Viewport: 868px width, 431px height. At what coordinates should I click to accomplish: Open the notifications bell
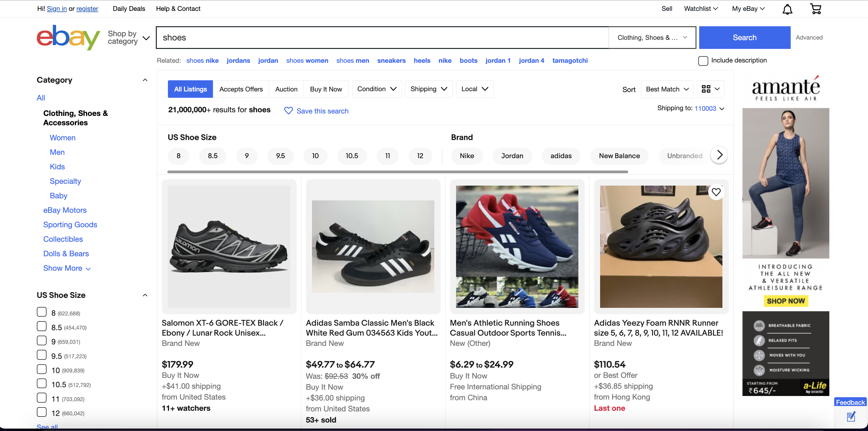tap(787, 8)
